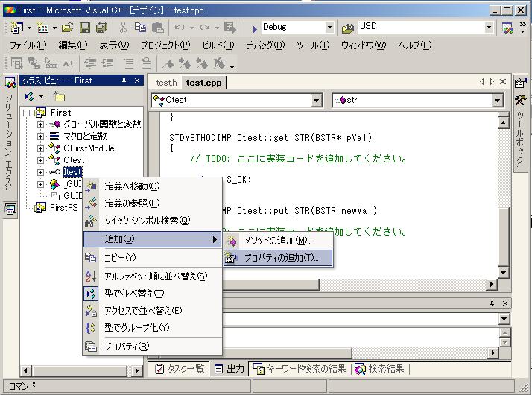Click the Uncomment selection icon
532x395 pixels.
click(146, 63)
